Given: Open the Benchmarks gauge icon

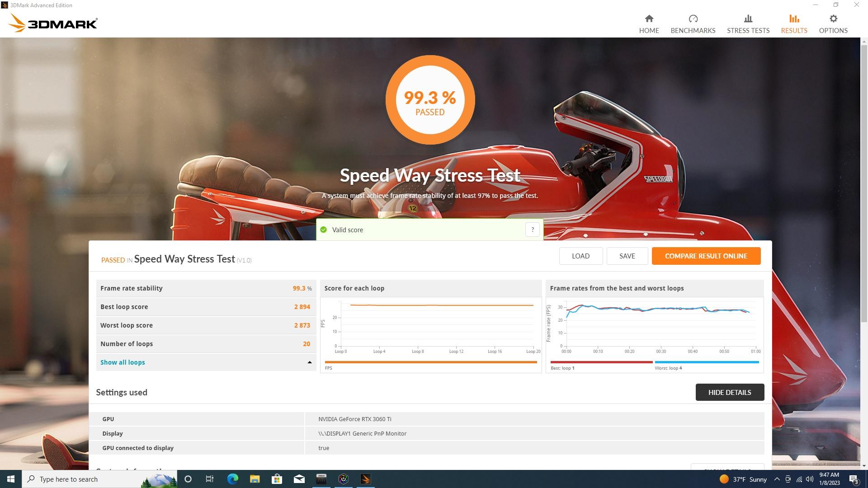Looking at the screenshot, I should [693, 19].
